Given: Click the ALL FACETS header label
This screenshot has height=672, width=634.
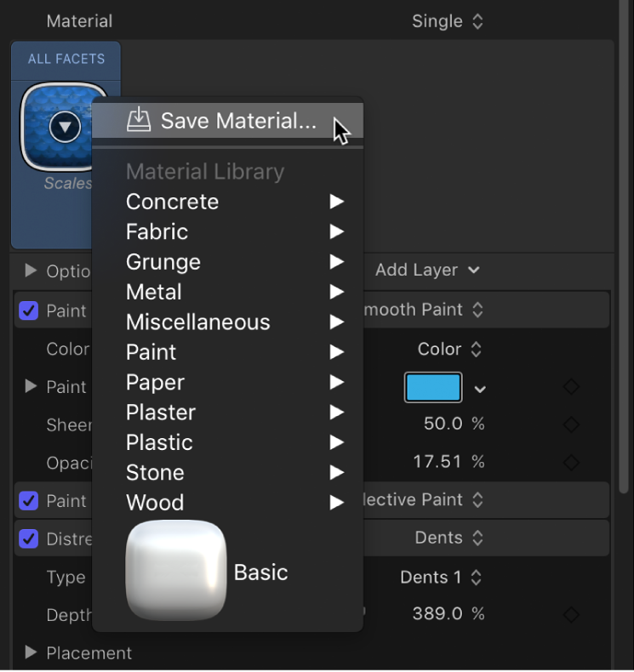Looking at the screenshot, I should click(66, 59).
